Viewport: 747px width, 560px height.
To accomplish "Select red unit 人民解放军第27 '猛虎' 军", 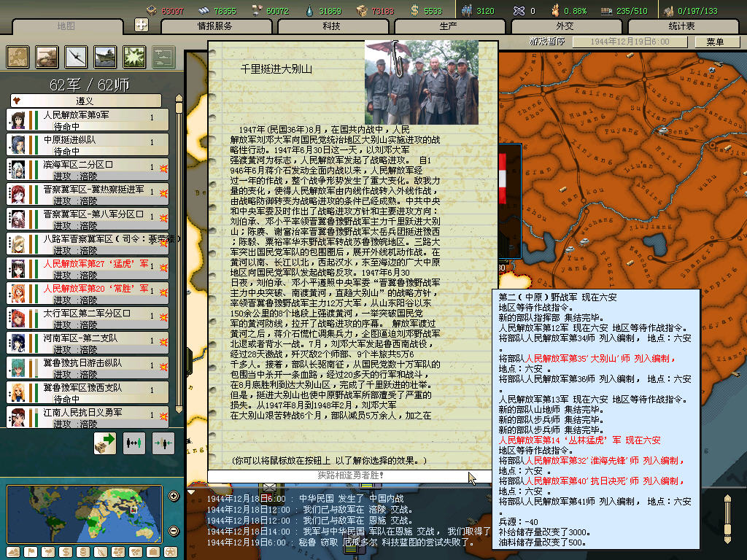I will (88, 268).
